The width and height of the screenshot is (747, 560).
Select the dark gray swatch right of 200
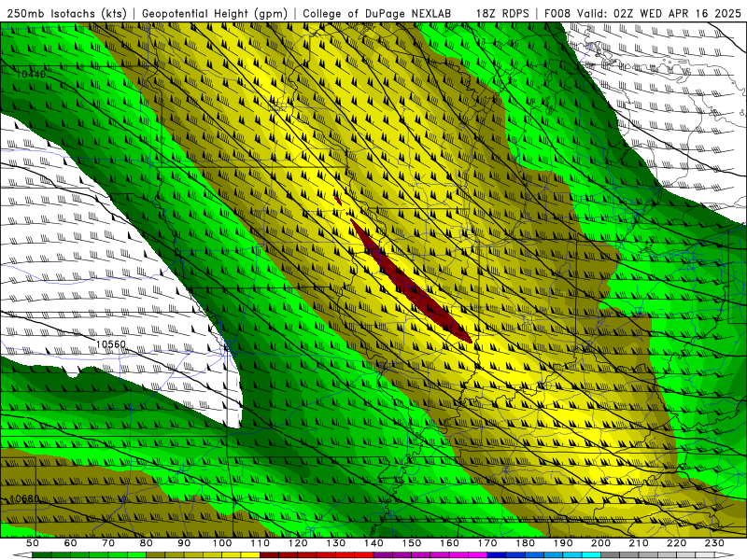611,555
